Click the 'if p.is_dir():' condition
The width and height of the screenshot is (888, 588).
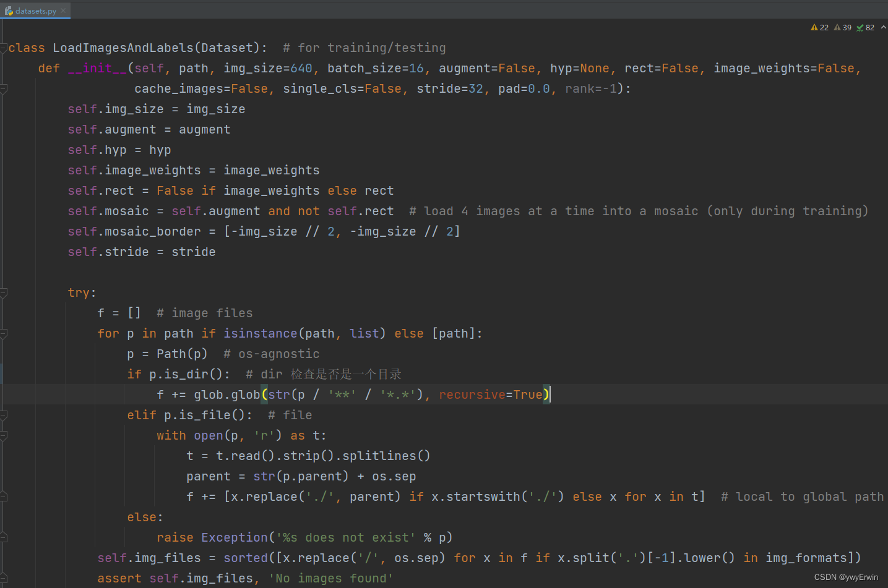click(179, 375)
